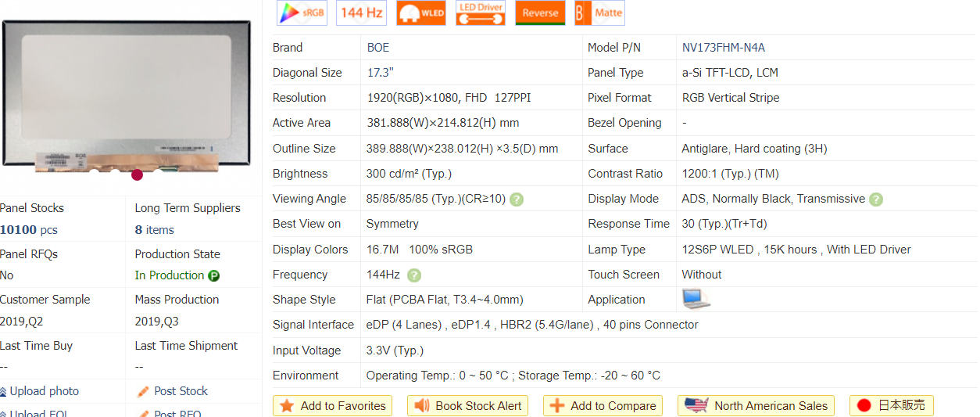Click the 8 items suppliers link

coord(154,230)
